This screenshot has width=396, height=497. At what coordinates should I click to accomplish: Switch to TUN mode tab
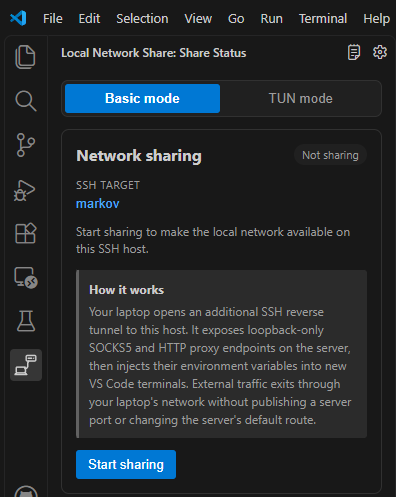[301, 98]
